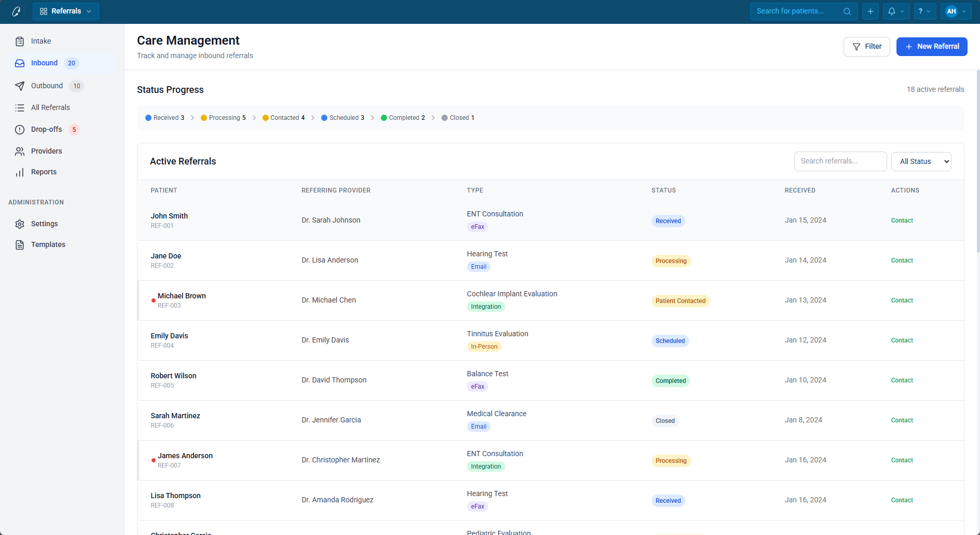
Task: Click the Drop-offs alert circle icon
Action: click(20, 130)
